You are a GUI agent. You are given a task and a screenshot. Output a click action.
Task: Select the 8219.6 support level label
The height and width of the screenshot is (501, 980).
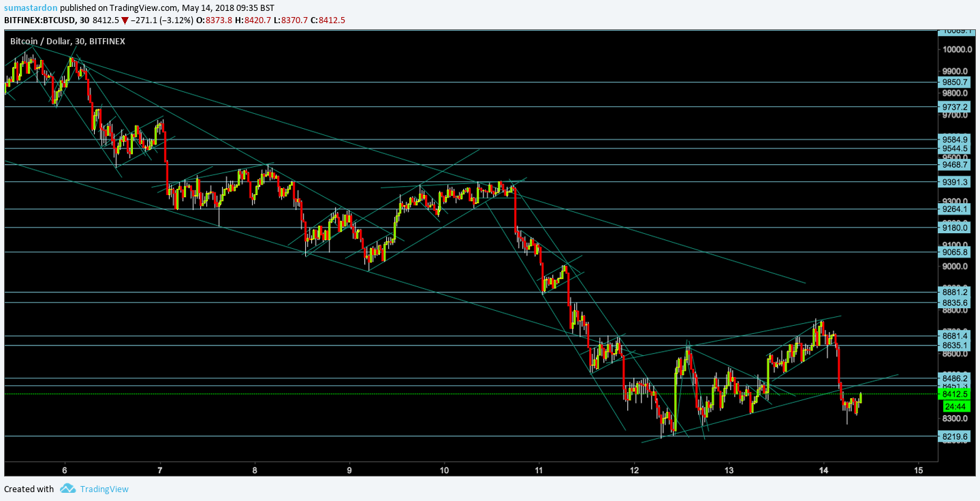point(953,436)
